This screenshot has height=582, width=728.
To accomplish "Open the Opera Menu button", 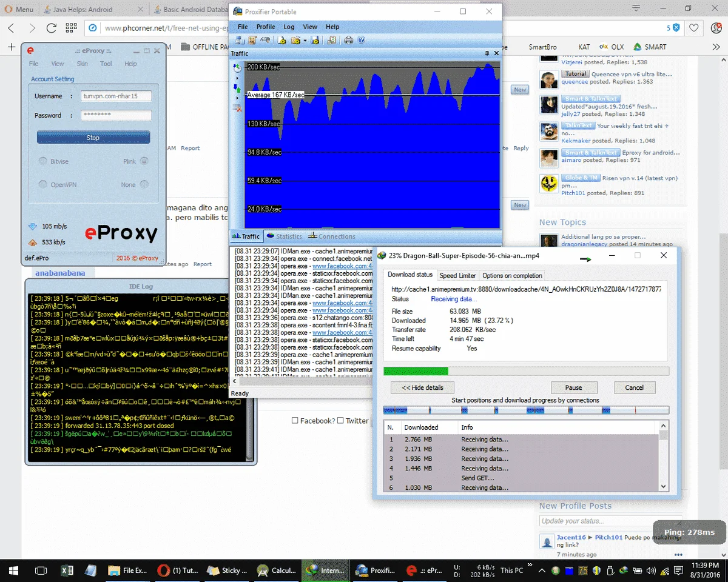I will click(x=19, y=9).
